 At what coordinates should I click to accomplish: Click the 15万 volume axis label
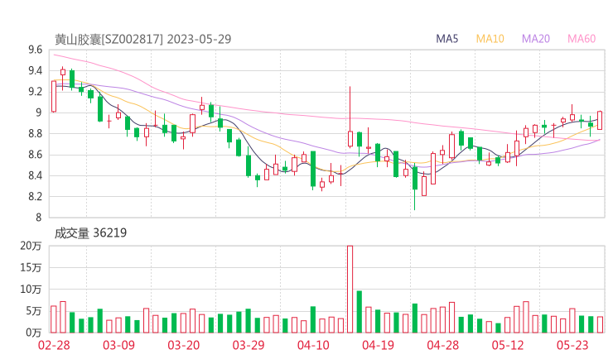[31, 267]
